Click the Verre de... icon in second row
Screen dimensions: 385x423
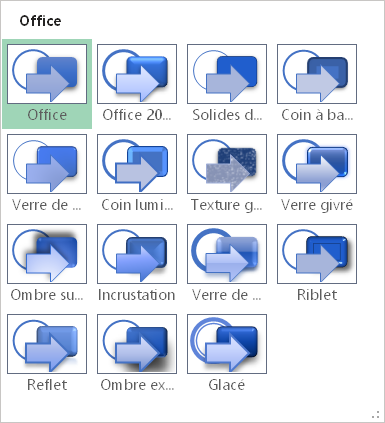[47, 164]
